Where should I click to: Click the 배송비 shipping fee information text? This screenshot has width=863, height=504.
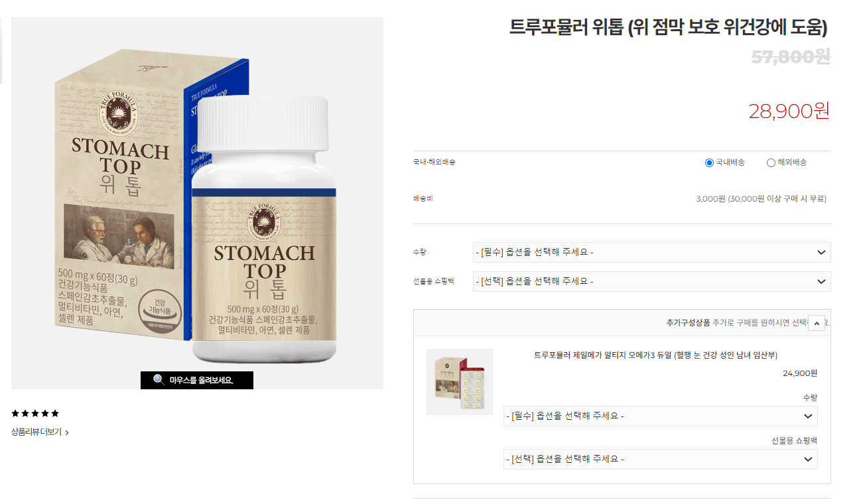click(x=762, y=198)
